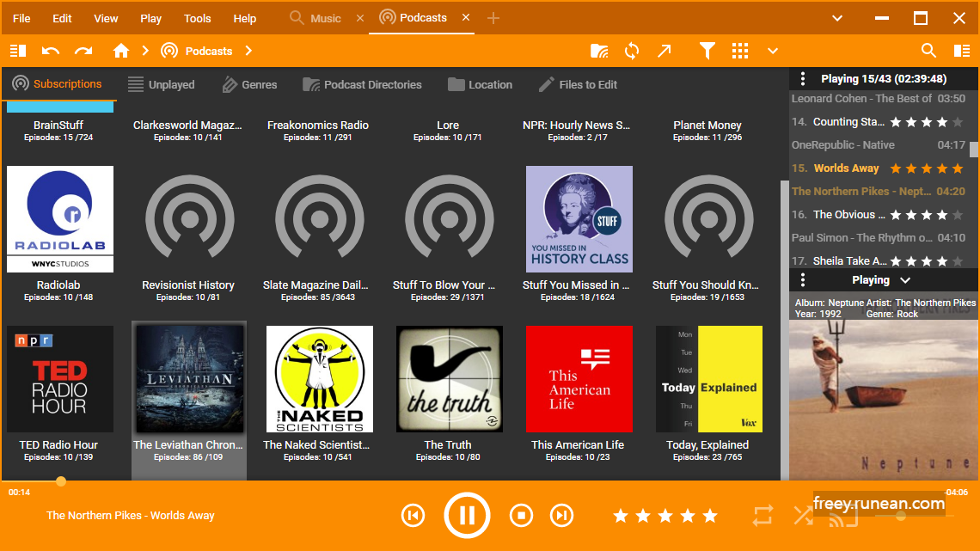The width and height of the screenshot is (980, 551).
Task: Click the Neptune album art
Action: 883,400
